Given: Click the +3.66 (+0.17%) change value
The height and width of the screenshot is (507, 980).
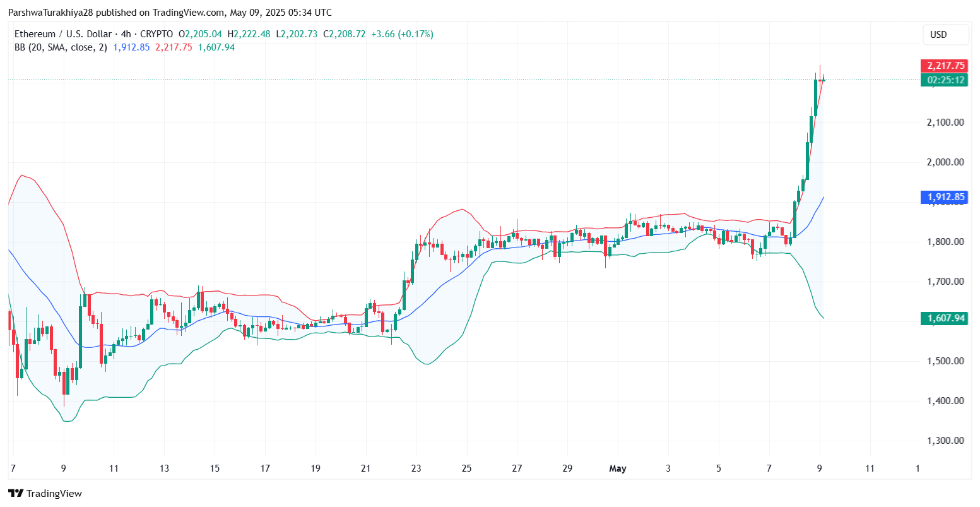Looking at the screenshot, I should coord(402,34).
